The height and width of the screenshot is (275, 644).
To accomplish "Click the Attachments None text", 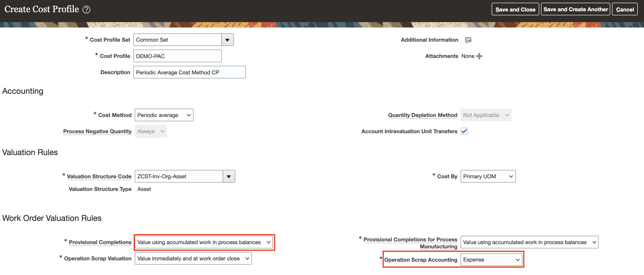I will tap(468, 56).
